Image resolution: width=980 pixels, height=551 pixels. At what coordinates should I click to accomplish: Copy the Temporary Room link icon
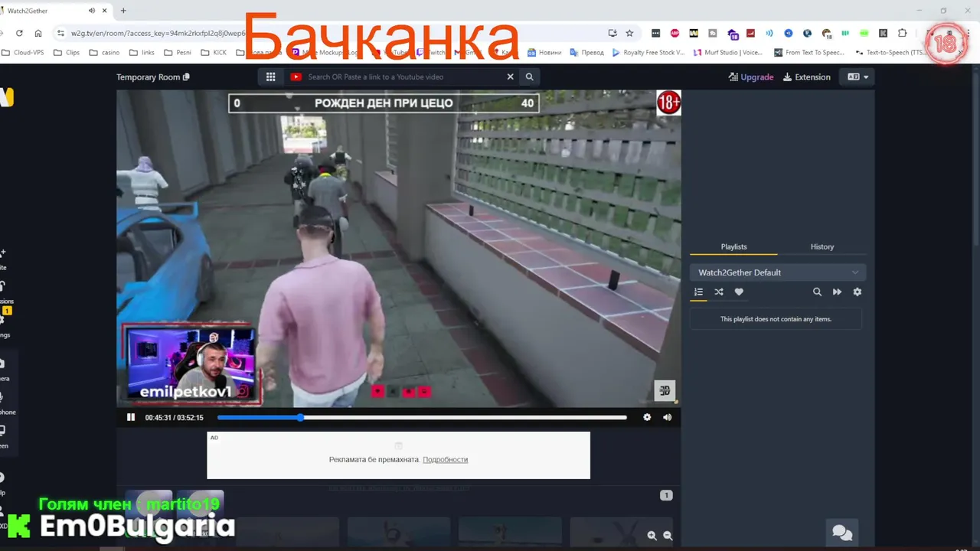click(x=186, y=77)
